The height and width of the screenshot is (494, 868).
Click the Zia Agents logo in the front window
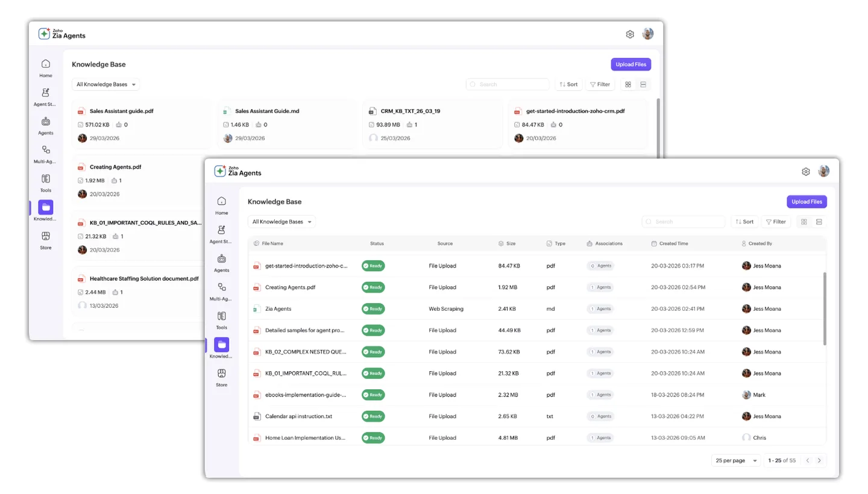click(238, 171)
